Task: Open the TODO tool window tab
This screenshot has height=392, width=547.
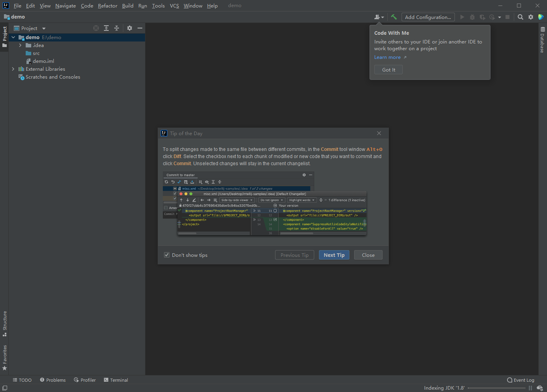Action: pos(22,380)
